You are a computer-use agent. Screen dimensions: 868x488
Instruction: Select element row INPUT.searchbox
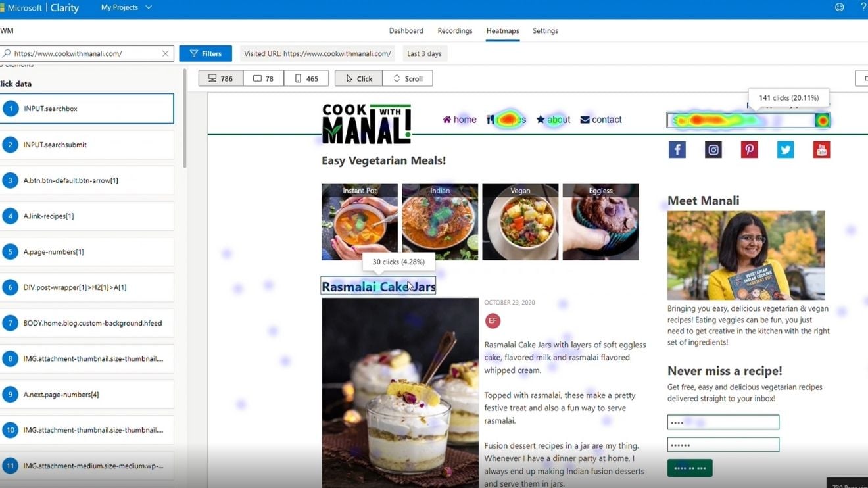point(87,109)
